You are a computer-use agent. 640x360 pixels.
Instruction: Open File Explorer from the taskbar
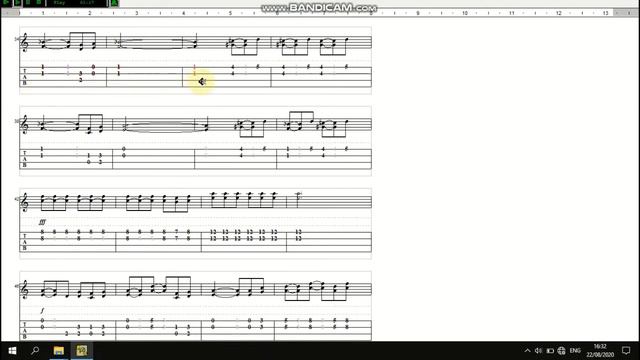tap(59, 351)
